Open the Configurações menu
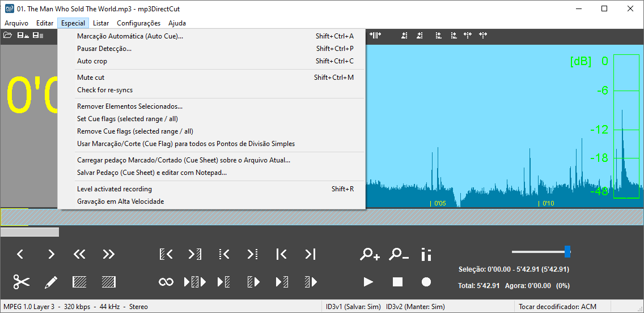 pyautogui.click(x=139, y=23)
